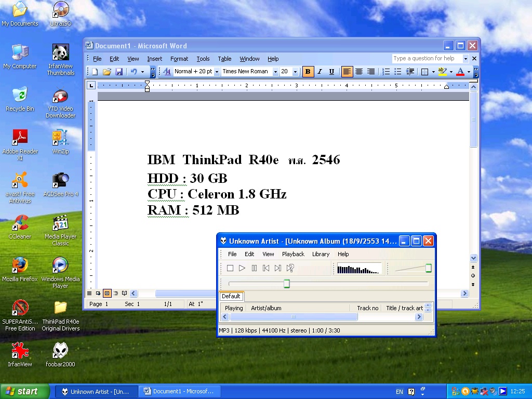Click the Type a question for help field
Screen dimensions: 532x399
pyautogui.click(x=427, y=58)
